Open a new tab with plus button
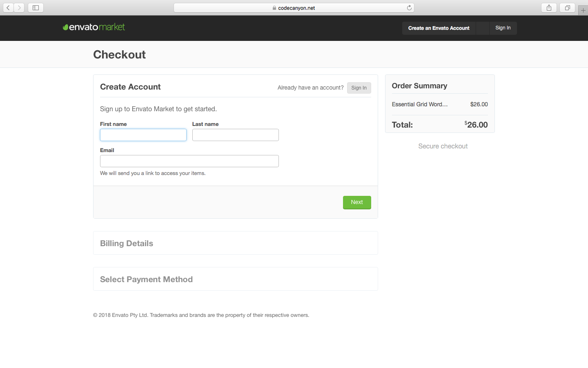The width and height of the screenshot is (588, 368). click(583, 11)
